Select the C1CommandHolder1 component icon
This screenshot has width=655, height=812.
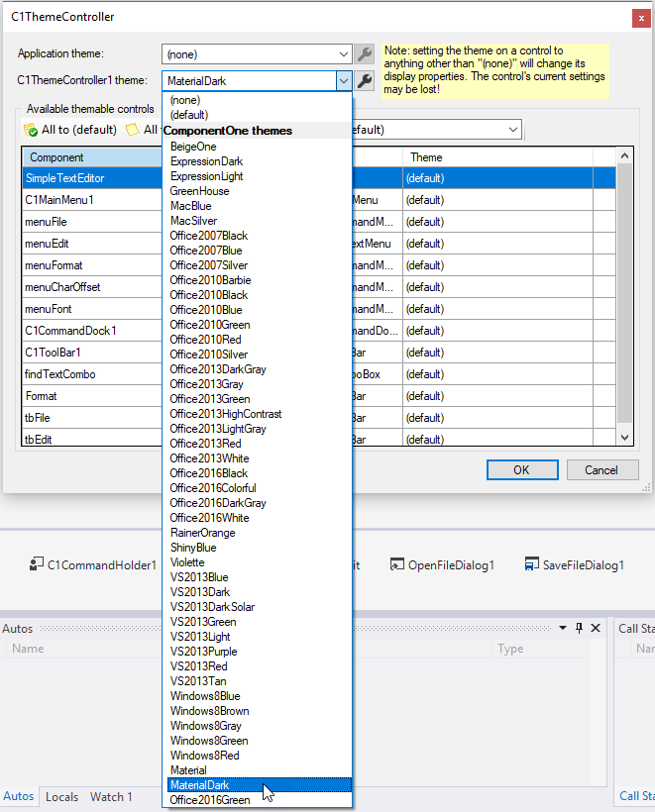(38, 565)
